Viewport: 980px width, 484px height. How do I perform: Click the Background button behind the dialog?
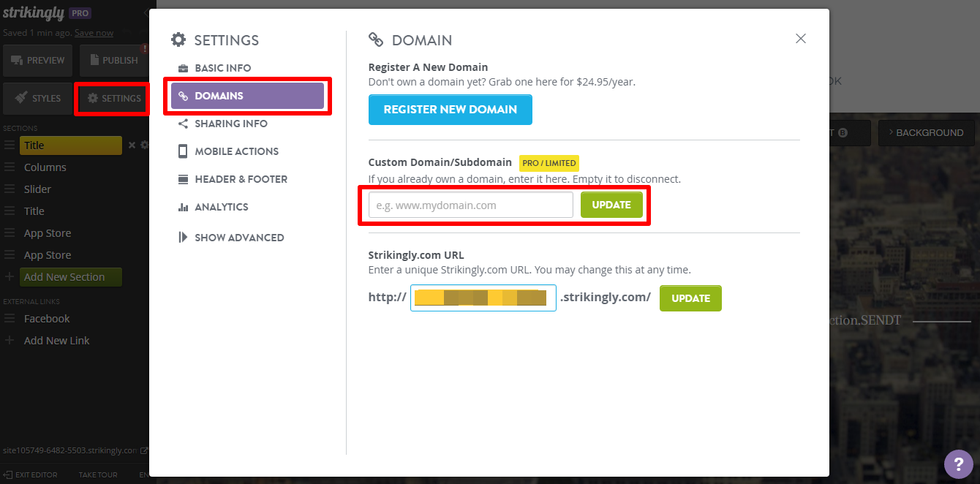(926, 133)
